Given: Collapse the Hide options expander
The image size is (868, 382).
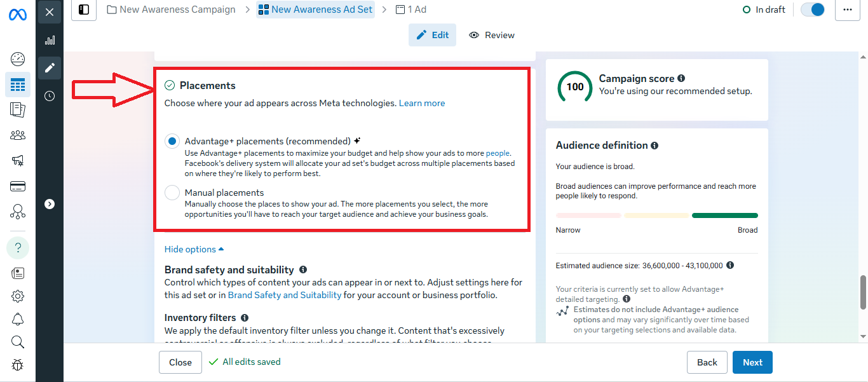Looking at the screenshot, I should [x=194, y=249].
